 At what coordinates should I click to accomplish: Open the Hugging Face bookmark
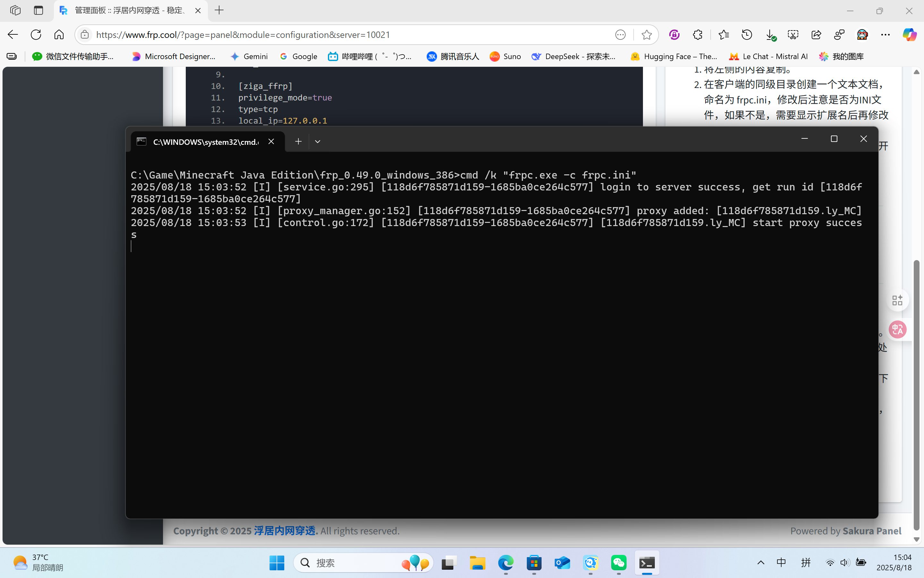(x=674, y=57)
